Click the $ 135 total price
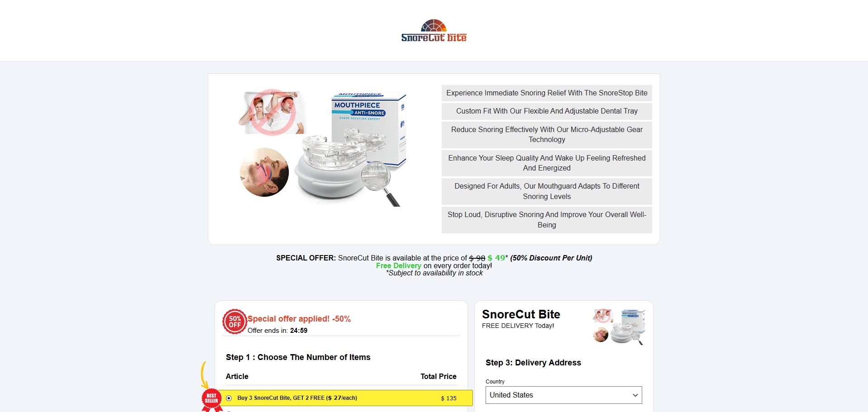Viewport: 868px width, 412px height. pos(448,398)
